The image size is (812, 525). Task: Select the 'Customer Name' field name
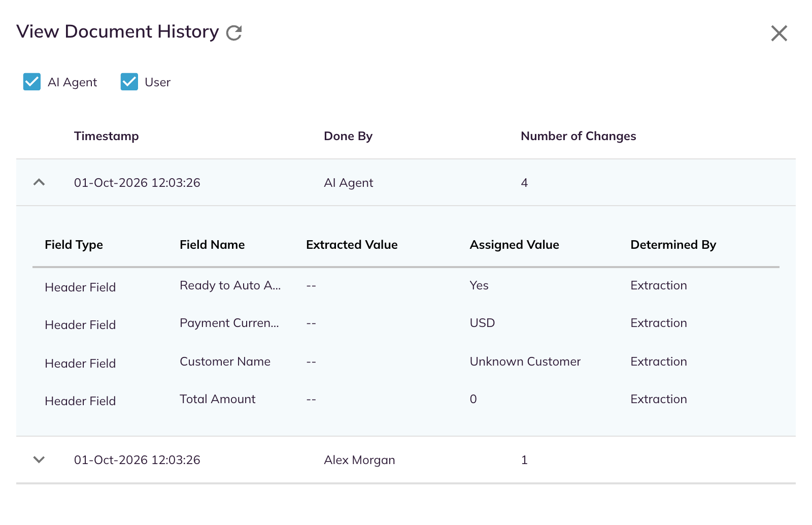click(x=225, y=362)
